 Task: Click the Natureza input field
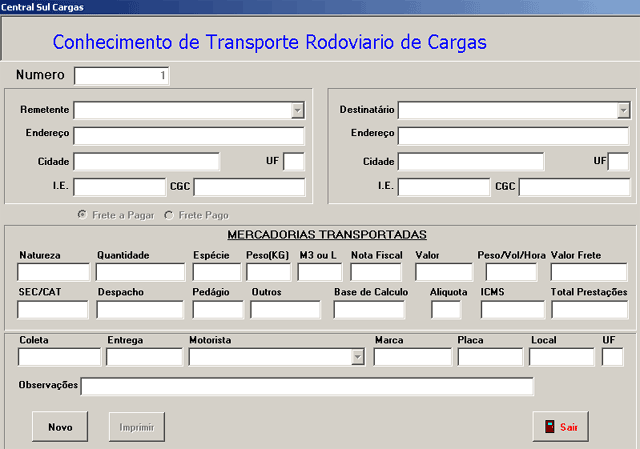[53, 272]
